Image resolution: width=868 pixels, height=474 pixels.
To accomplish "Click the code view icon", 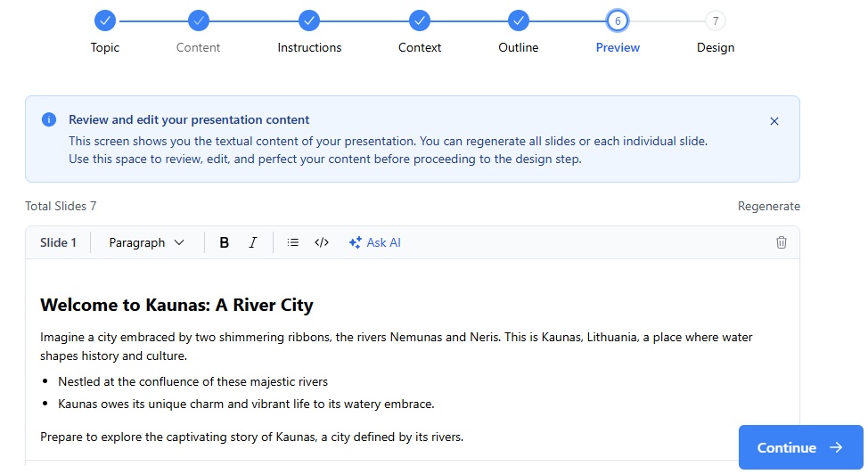I will click(322, 242).
